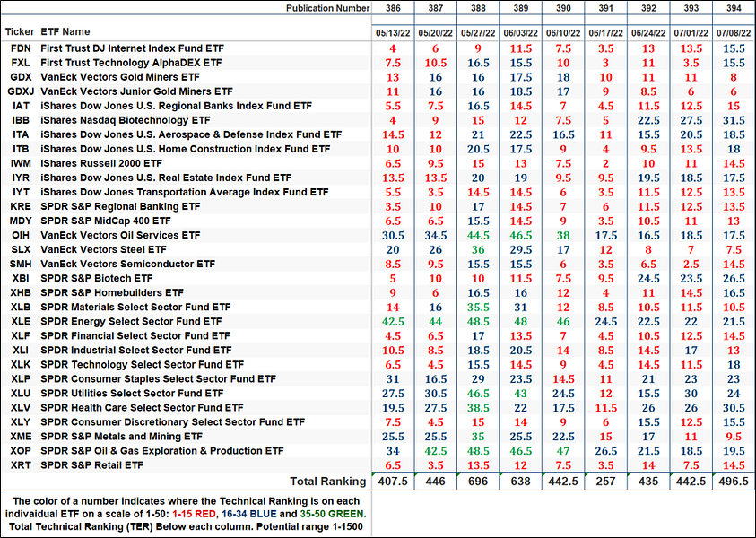756x538 pixels.
Task: Select the GDX ticker cell
Action: tap(21, 77)
